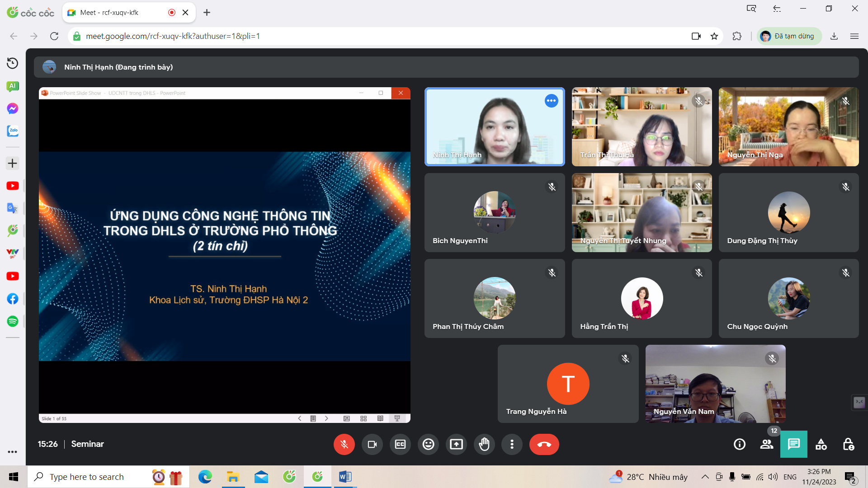Go back with the browser back arrow
This screenshot has height=488, width=868.
pyautogui.click(x=14, y=36)
